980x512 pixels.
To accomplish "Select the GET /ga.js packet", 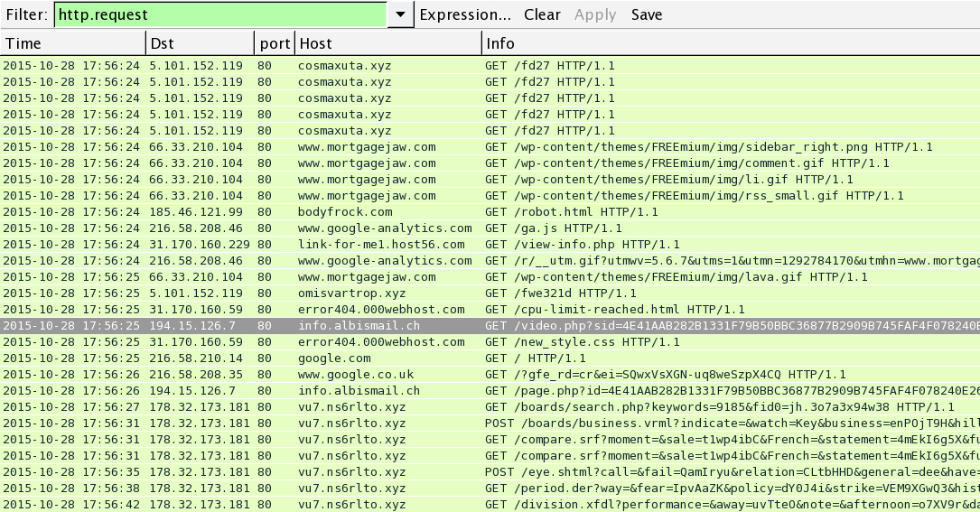I will coord(490,228).
